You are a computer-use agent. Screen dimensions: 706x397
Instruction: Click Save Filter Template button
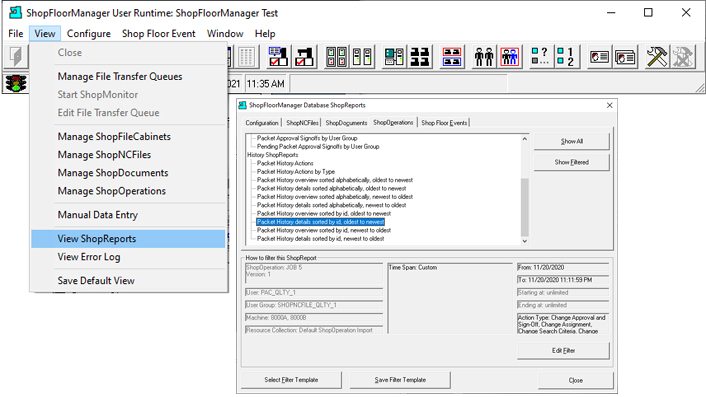pos(400,379)
